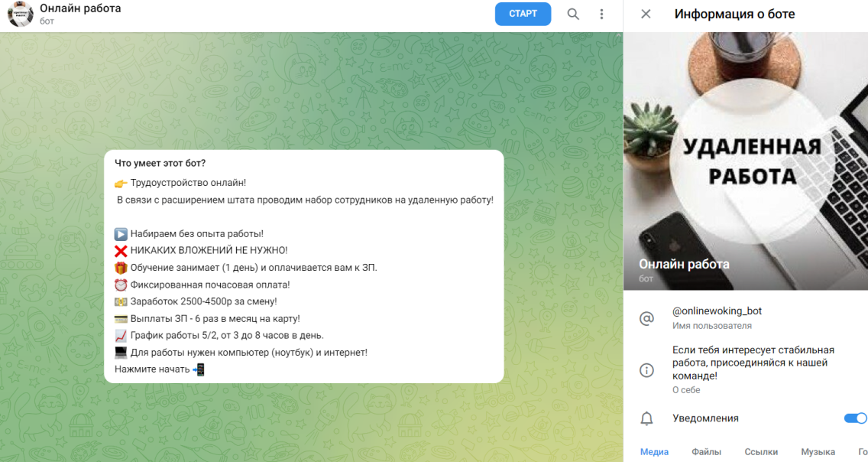868x462 pixels.
Task: Click the Уведомления label row
Action: pyautogui.click(x=746, y=418)
